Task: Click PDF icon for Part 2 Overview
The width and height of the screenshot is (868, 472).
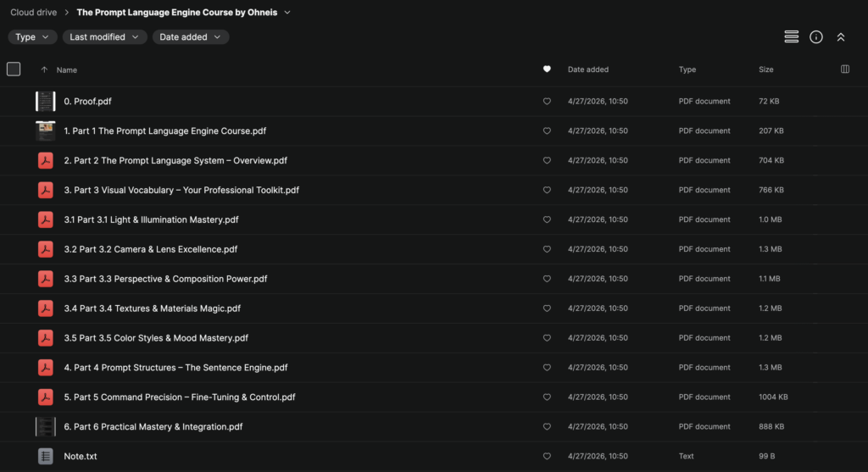Action: pyautogui.click(x=45, y=160)
